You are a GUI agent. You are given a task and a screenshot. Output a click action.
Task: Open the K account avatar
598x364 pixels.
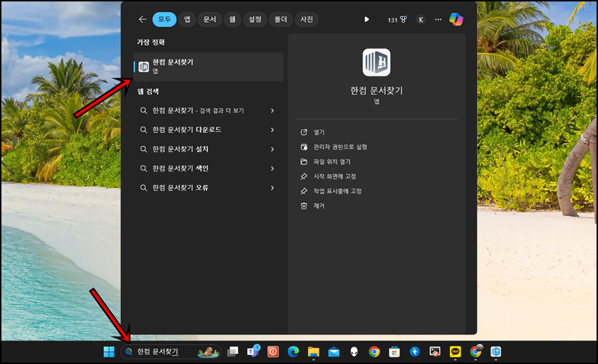[421, 20]
